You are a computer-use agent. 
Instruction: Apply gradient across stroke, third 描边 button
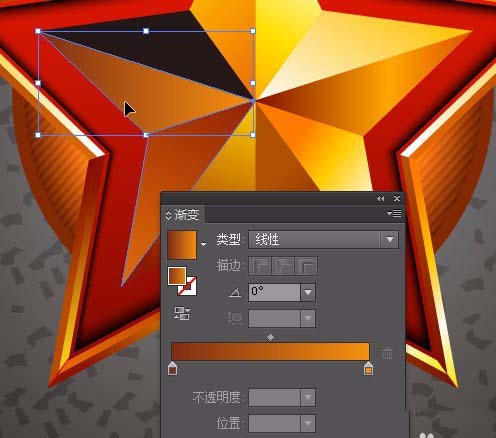pos(306,266)
